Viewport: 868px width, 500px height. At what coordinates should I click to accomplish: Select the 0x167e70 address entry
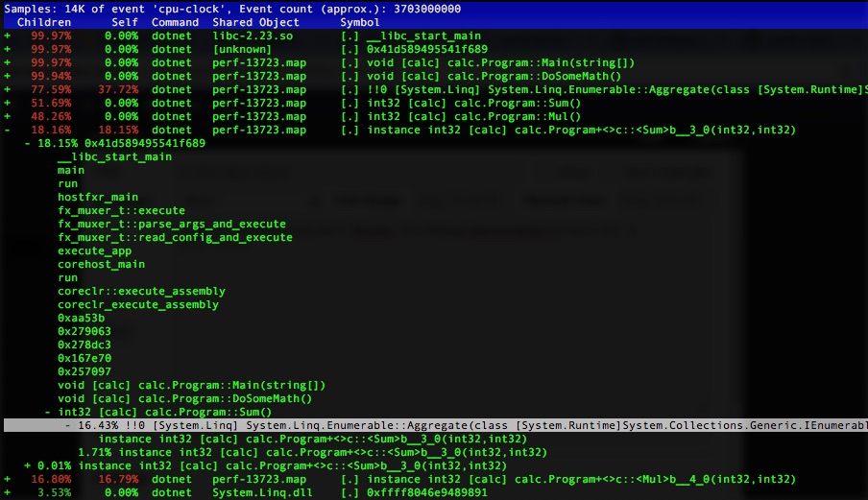tap(84, 358)
